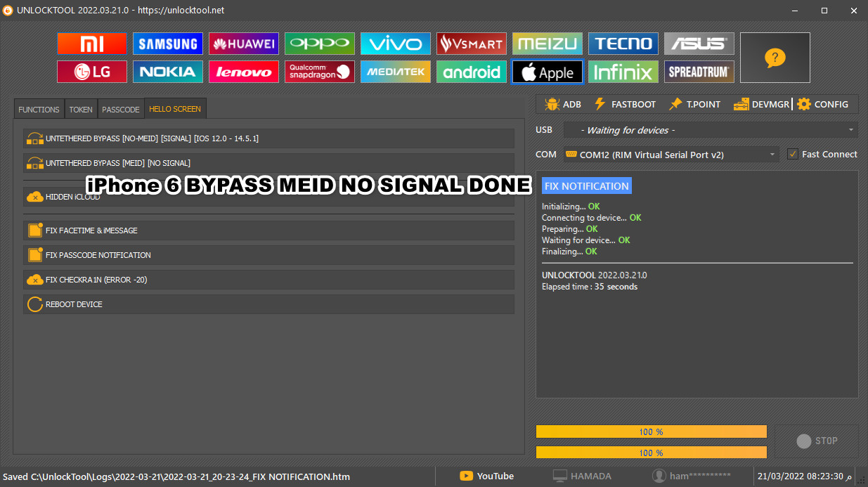Select the Nokia brand logo

(168, 72)
